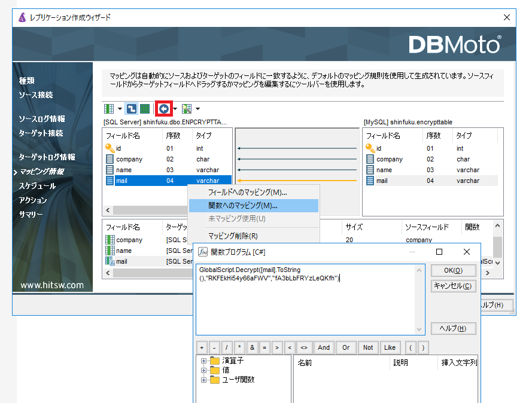
Task: Insert the And operator
Action: 324,347
